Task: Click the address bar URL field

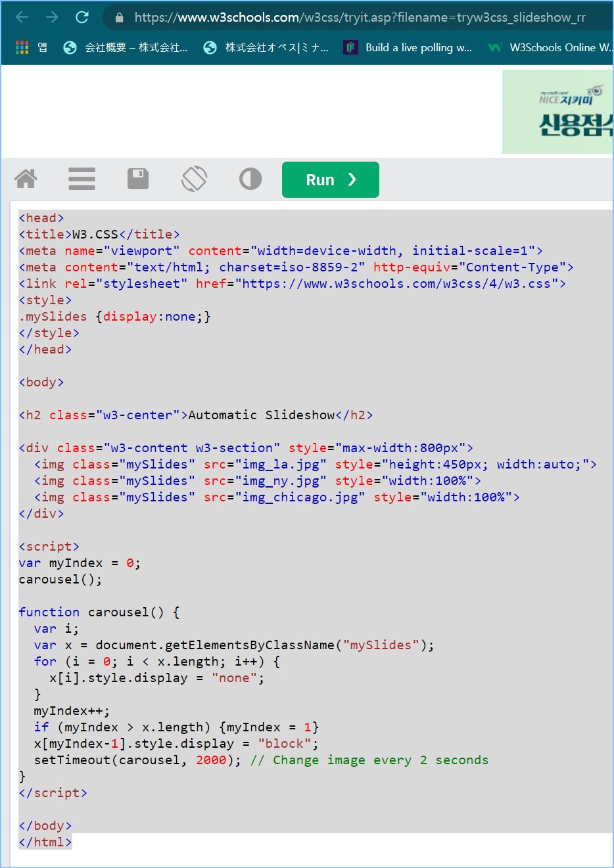Action: (x=360, y=18)
